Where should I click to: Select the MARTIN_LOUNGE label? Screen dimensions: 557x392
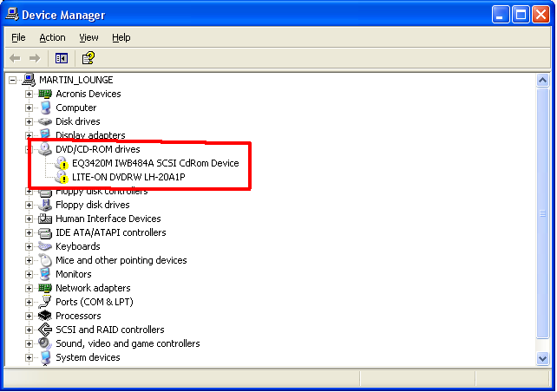pyautogui.click(x=76, y=80)
